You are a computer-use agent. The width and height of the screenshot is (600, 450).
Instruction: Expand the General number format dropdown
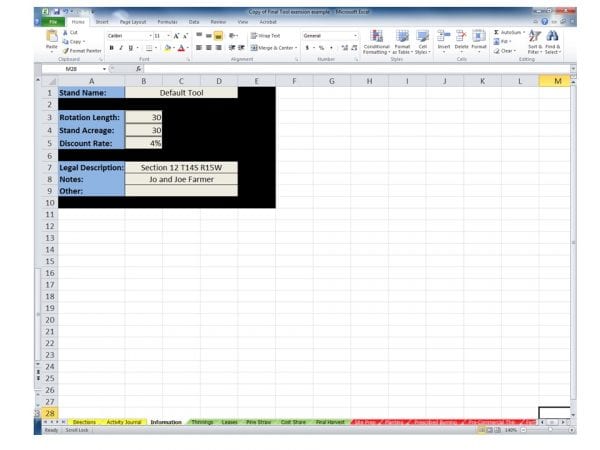click(328, 35)
